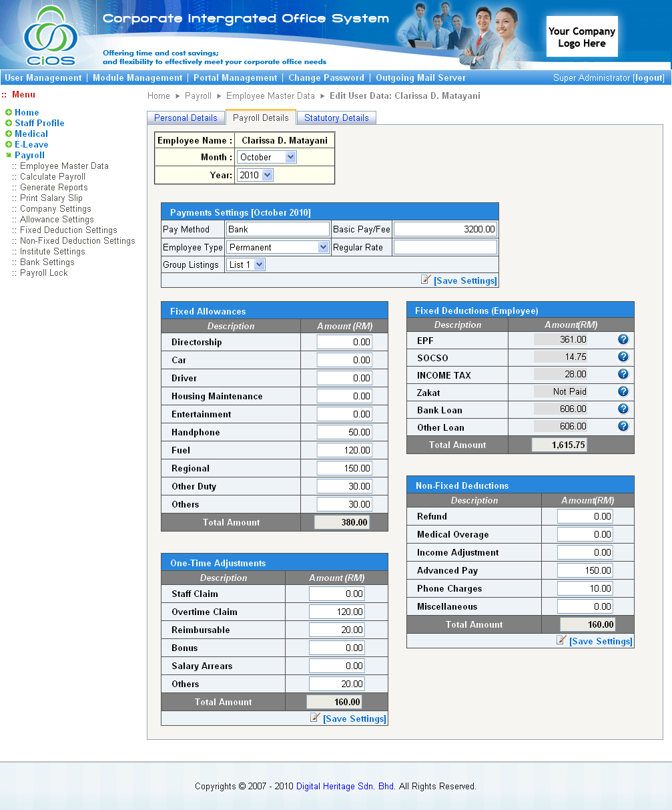Click the CiOS logo in header
Image resolution: width=672 pixels, height=810 pixels.
[x=50, y=36]
